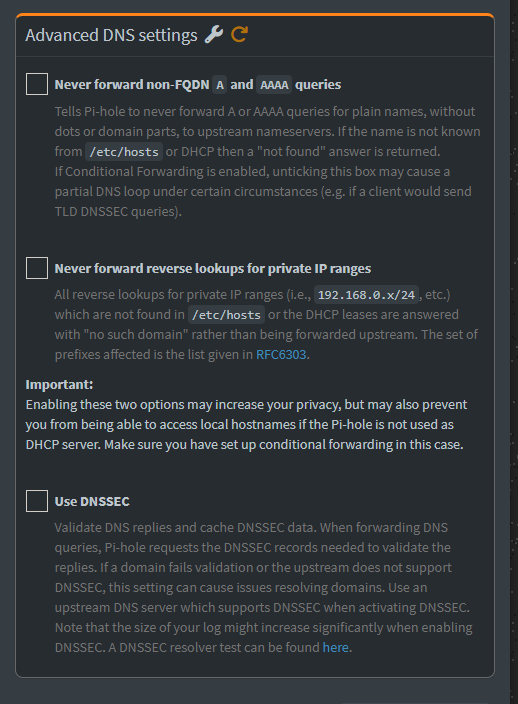Open the RFC6303 link
Image resolution: width=518 pixels, height=704 pixels.
pyautogui.click(x=281, y=355)
